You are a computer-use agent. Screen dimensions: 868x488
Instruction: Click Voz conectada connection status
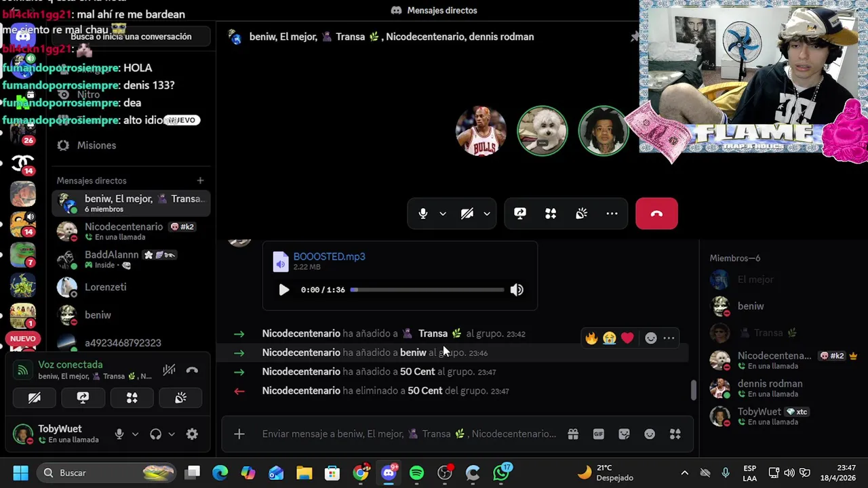coord(70,365)
